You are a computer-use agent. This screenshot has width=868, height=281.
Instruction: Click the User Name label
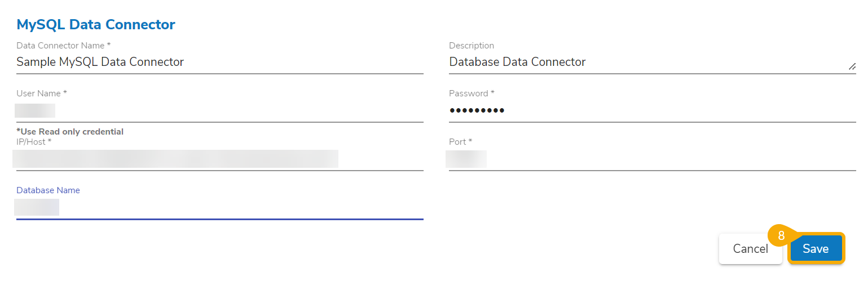click(42, 93)
